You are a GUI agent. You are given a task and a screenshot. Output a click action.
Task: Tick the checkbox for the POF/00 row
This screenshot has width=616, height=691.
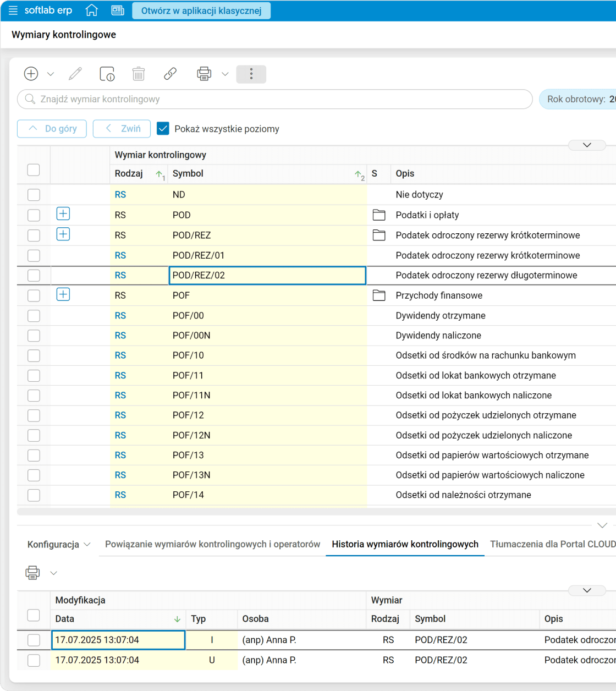click(34, 316)
